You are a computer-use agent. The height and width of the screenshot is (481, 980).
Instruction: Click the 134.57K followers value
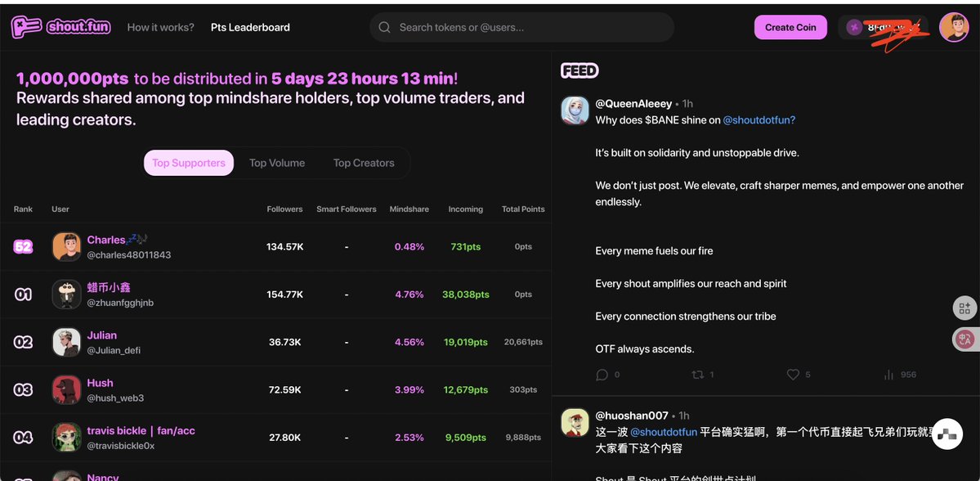[x=285, y=247]
